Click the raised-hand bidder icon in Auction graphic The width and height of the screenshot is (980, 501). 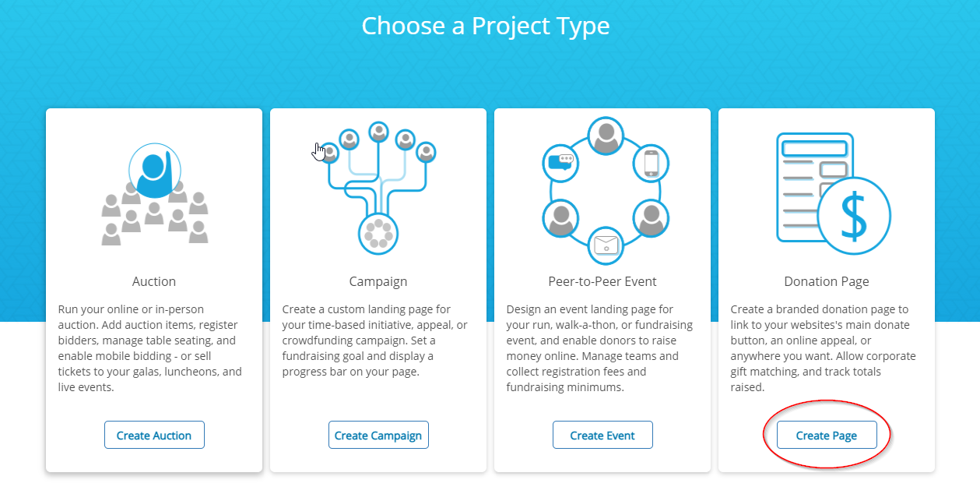pos(155,171)
